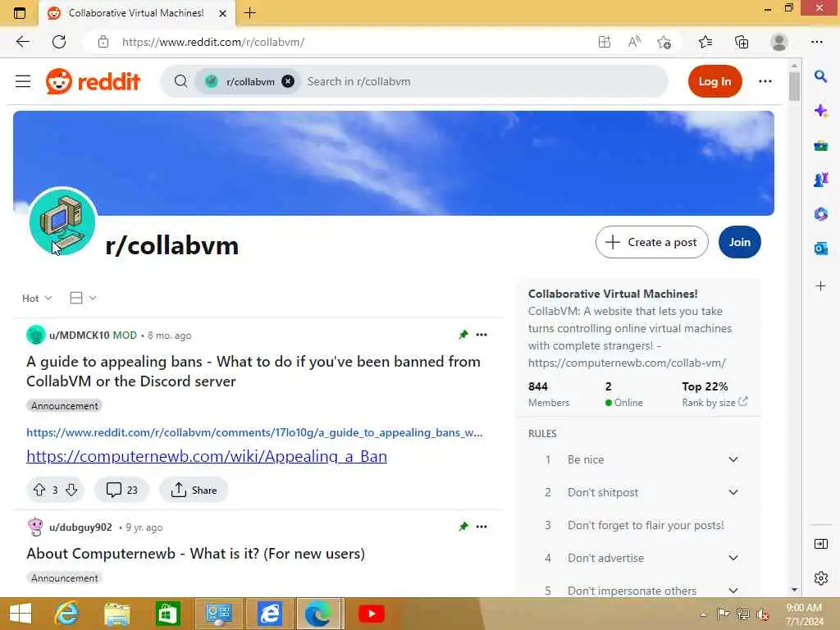This screenshot has height=630, width=840.
Task: Click the r/collabvm community avatar
Action: point(62,221)
